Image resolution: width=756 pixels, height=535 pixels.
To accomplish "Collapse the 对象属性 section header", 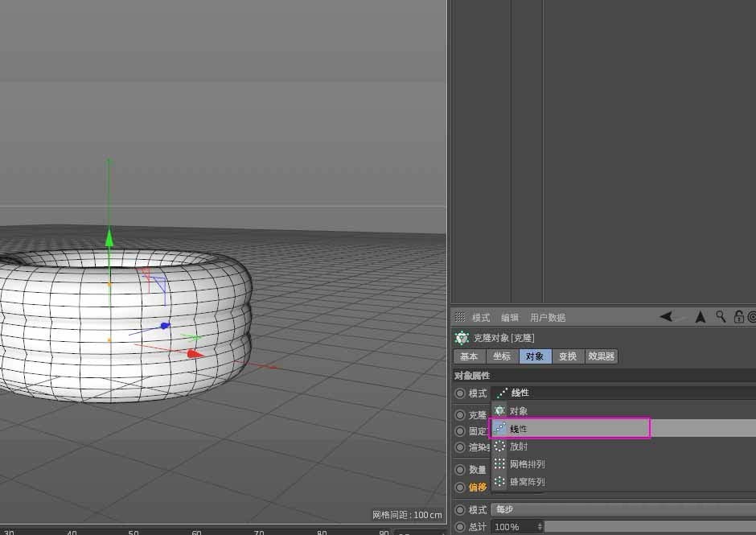I will point(473,374).
